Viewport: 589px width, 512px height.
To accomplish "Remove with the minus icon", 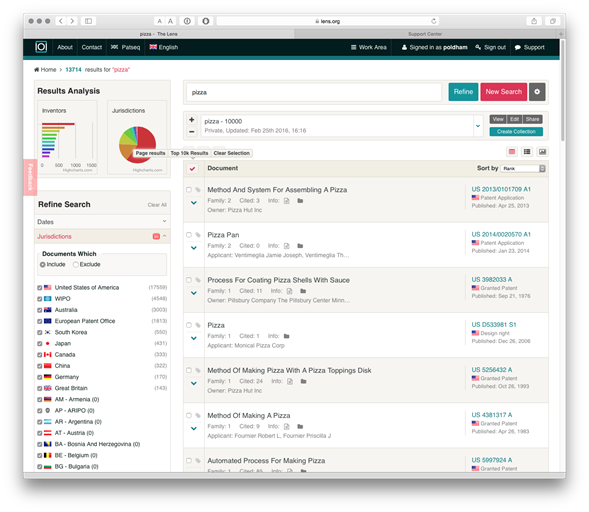I will point(192,131).
